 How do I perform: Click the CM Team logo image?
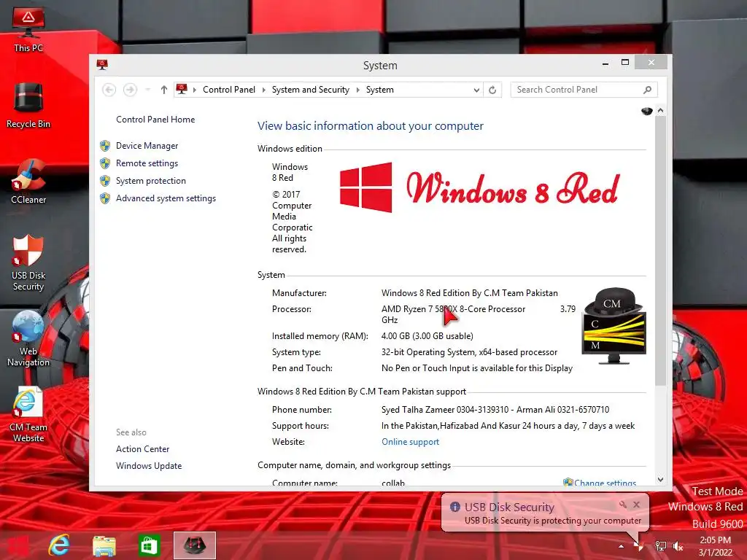coord(614,326)
